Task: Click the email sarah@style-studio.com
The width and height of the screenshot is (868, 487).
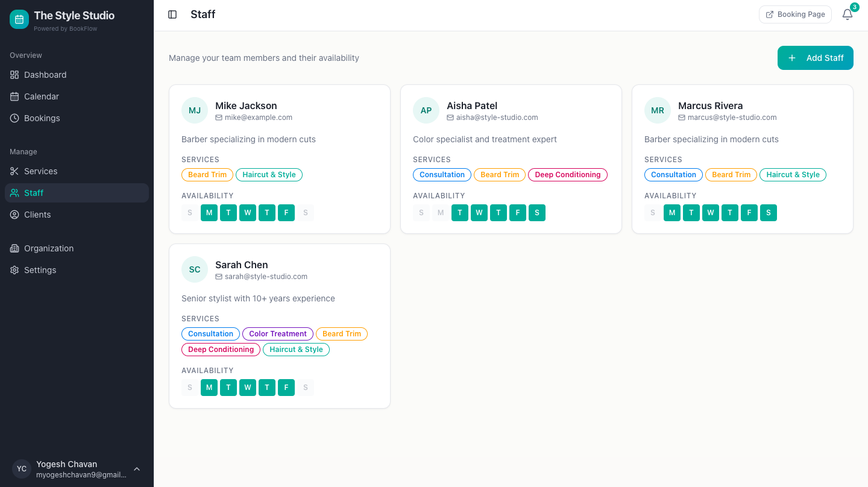Action: [x=266, y=277]
